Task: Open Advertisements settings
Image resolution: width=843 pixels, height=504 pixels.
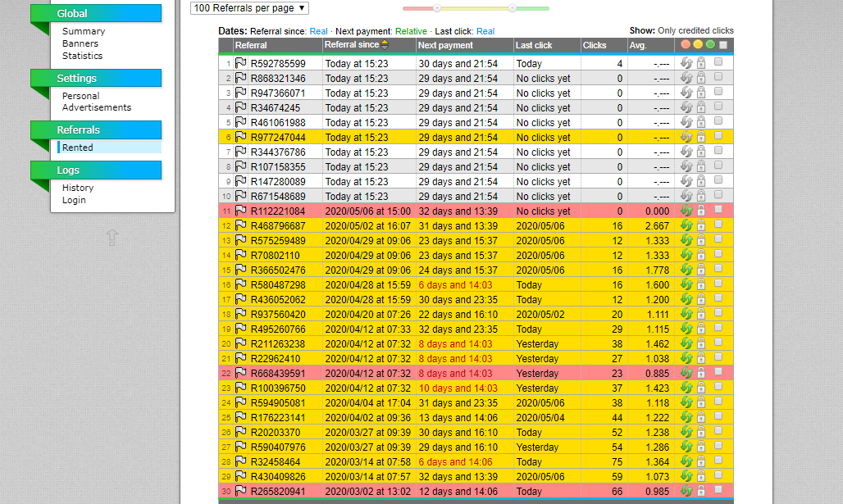Action: (96, 107)
